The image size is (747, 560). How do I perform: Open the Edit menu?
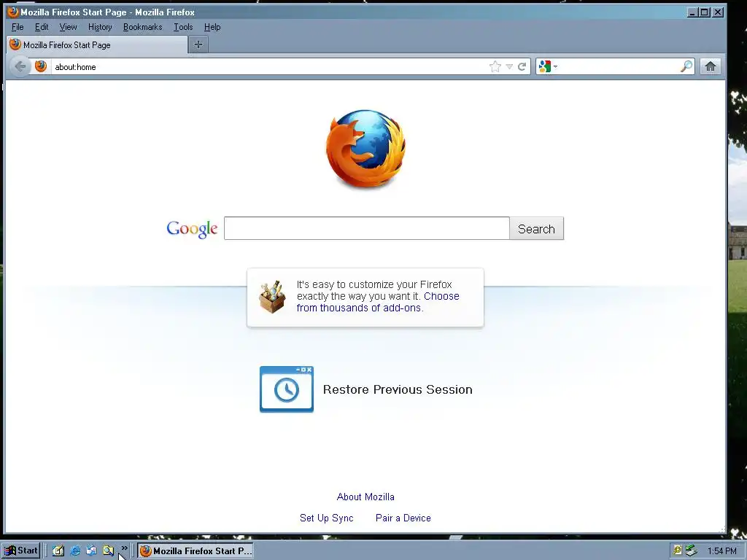[42, 27]
